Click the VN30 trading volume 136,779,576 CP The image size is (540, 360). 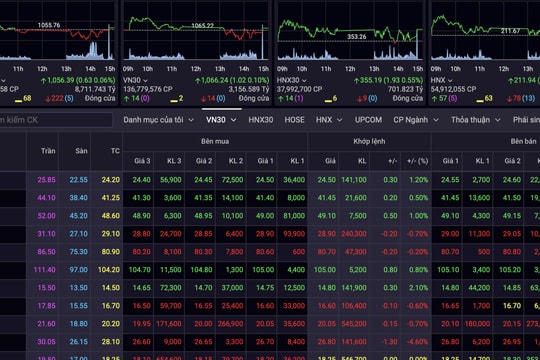click(148, 89)
